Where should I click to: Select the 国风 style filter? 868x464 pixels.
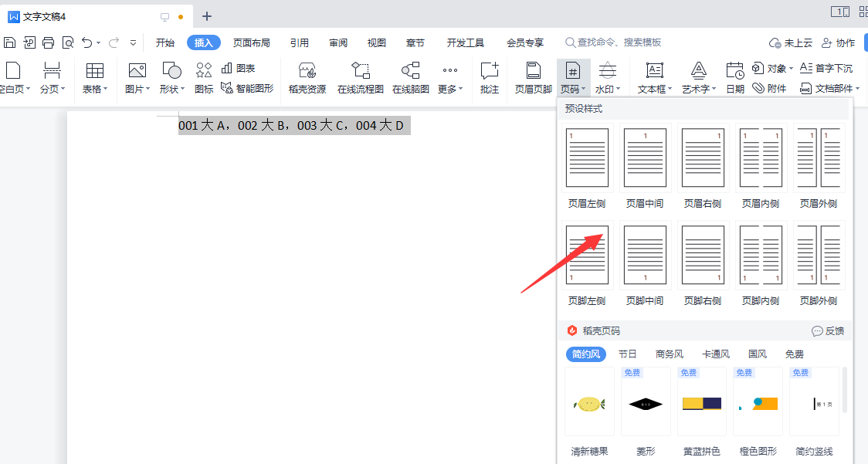pos(758,354)
